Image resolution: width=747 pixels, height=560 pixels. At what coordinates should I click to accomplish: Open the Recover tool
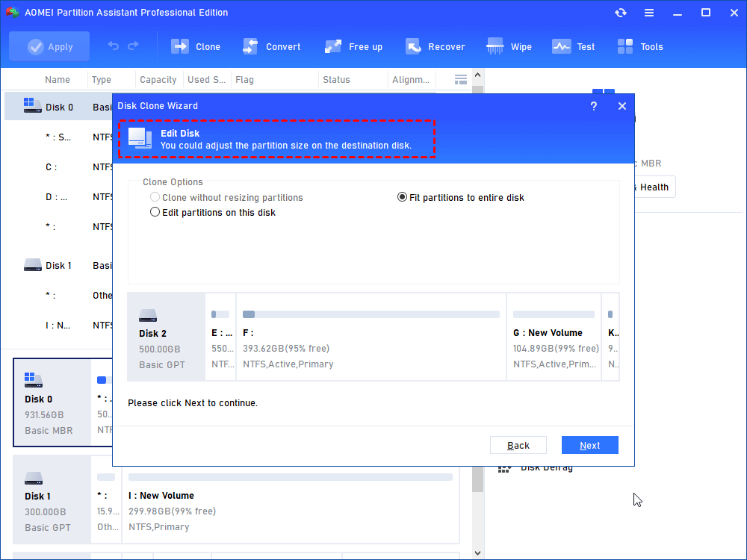pyautogui.click(x=435, y=46)
